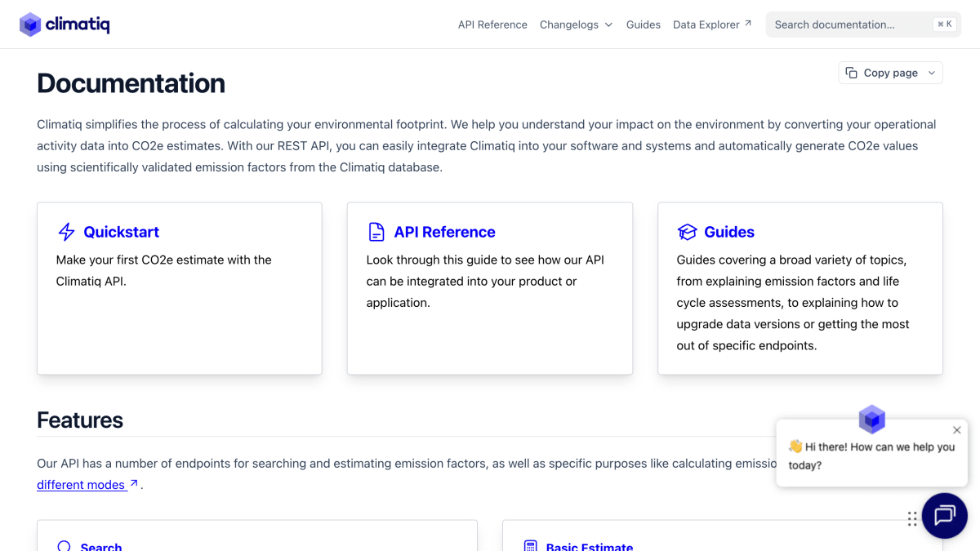
Task: Click the Guides graduation cap icon
Action: click(687, 232)
